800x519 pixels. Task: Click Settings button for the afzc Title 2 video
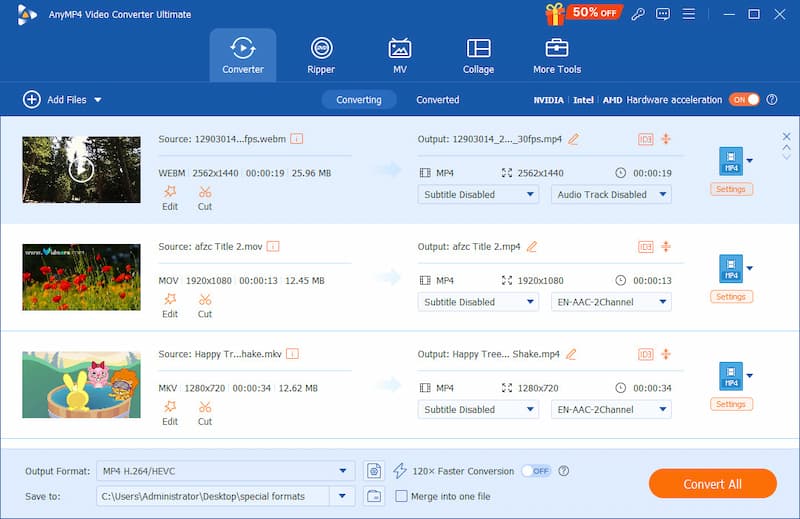point(731,297)
